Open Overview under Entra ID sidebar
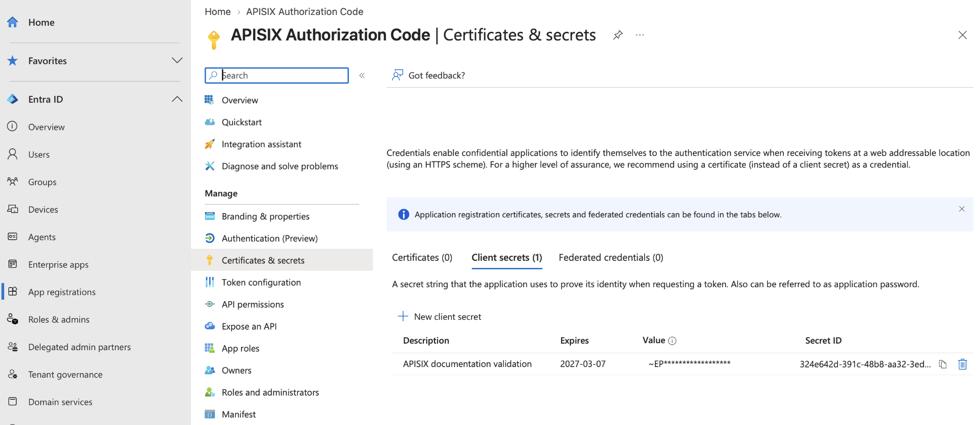Screen dimensions: 980x425 (46, 127)
